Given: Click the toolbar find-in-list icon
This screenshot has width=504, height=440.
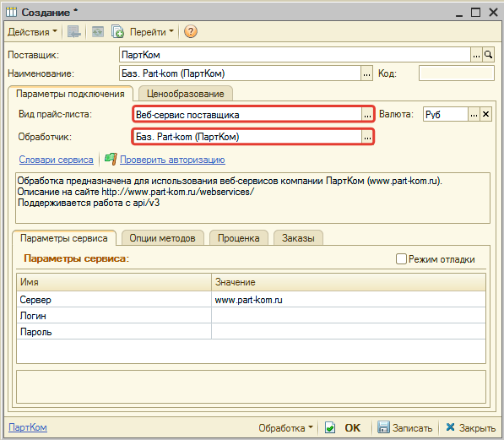Looking at the screenshot, I should 74,31.
